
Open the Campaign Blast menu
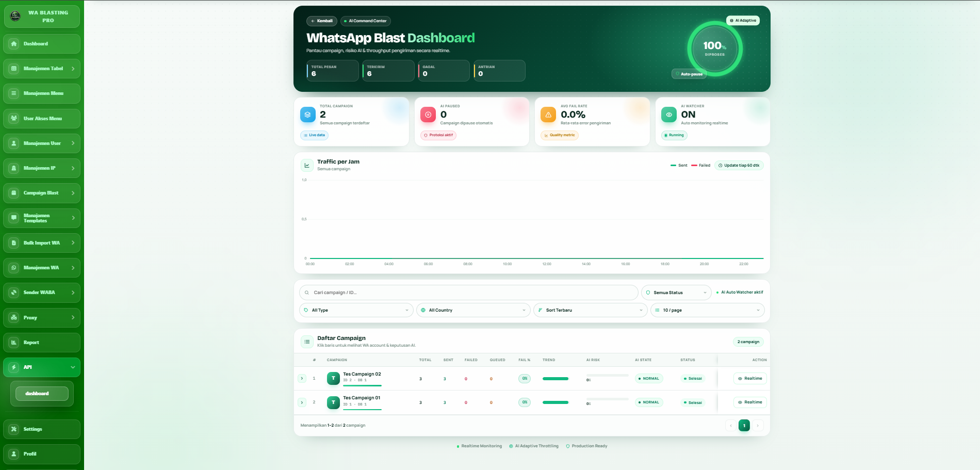click(x=42, y=193)
